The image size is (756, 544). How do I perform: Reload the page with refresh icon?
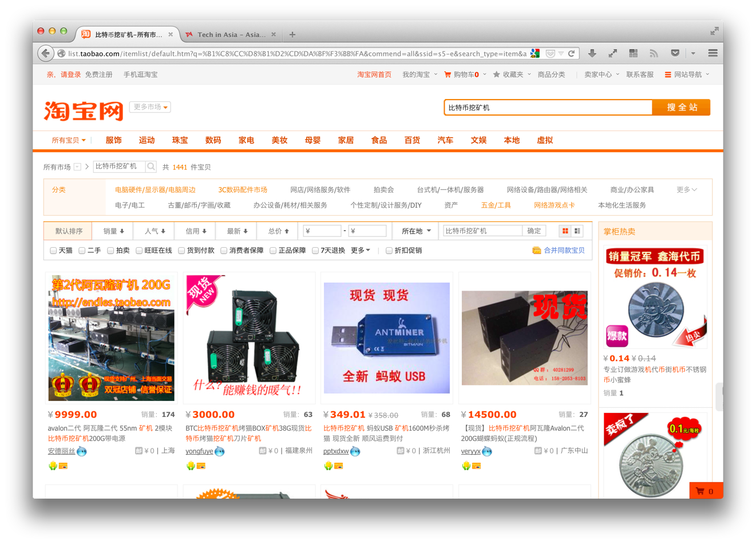[571, 53]
